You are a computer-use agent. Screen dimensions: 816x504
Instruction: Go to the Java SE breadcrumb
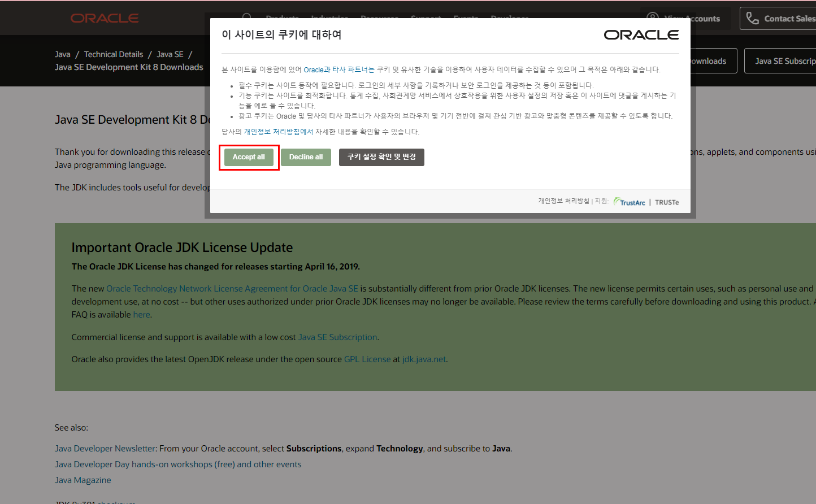pyautogui.click(x=170, y=54)
